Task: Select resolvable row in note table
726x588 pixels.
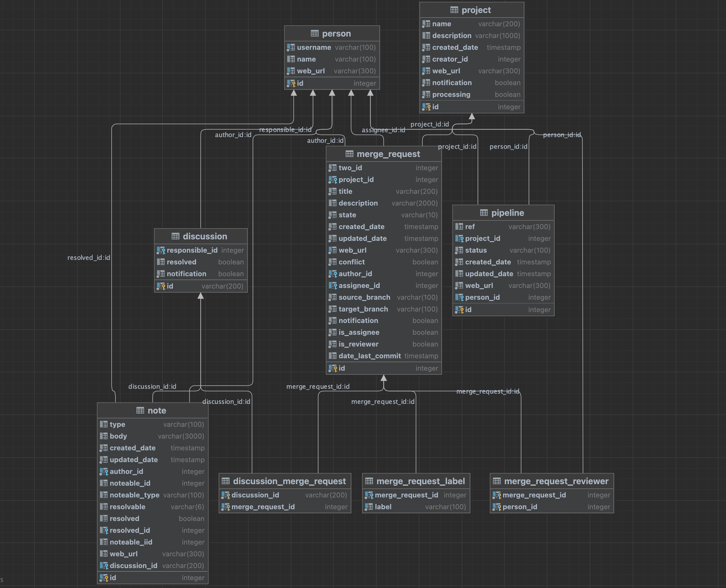Action: (153, 507)
